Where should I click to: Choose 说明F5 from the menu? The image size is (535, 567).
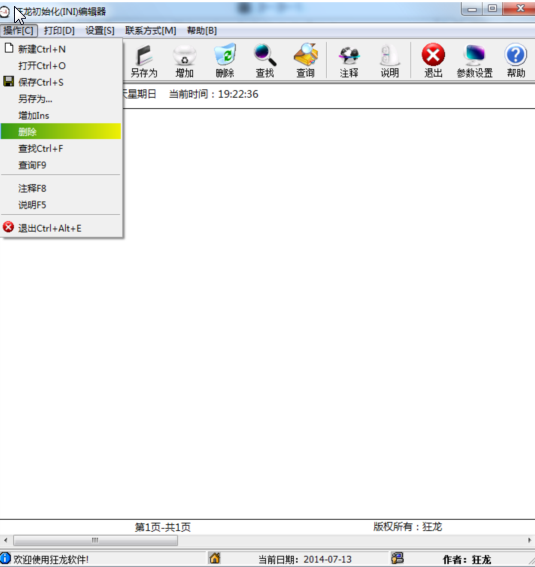click(x=61, y=205)
